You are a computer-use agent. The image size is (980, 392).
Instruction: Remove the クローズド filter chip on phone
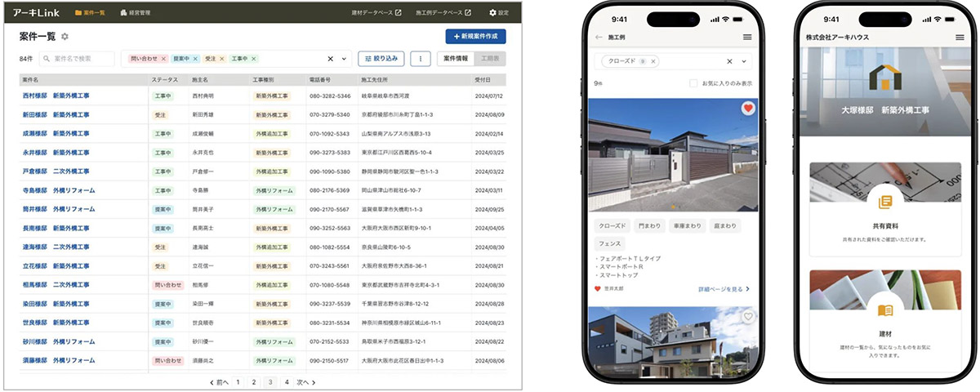pyautogui.click(x=654, y=61)
